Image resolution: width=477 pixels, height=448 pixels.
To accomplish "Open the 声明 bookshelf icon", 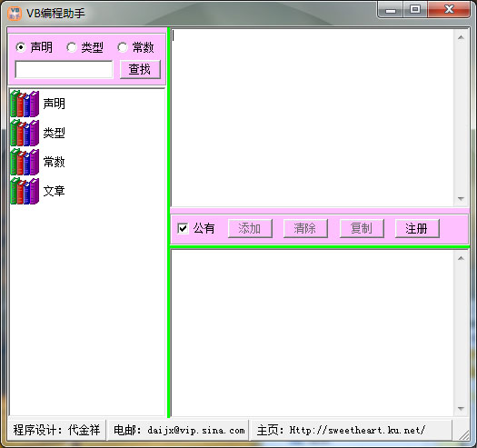I will pyautogui.click(x=25, y=104).
